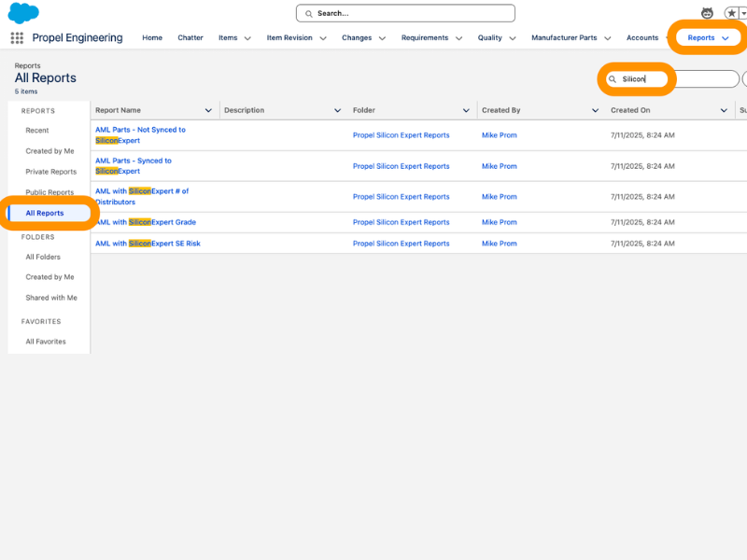Screen dimensions: 747x560
Task: Focus the global Search field
Action: (405, 13)
